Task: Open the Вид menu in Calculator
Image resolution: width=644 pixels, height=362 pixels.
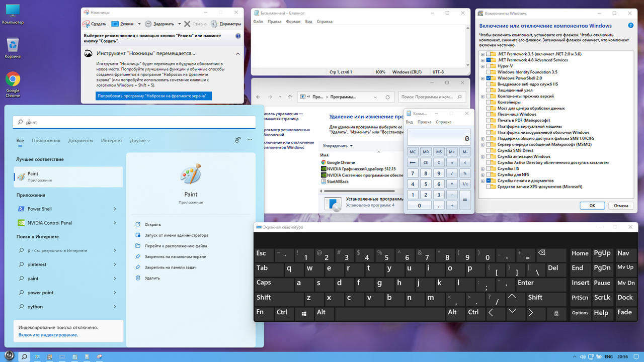Action: [x=410, y=122]
